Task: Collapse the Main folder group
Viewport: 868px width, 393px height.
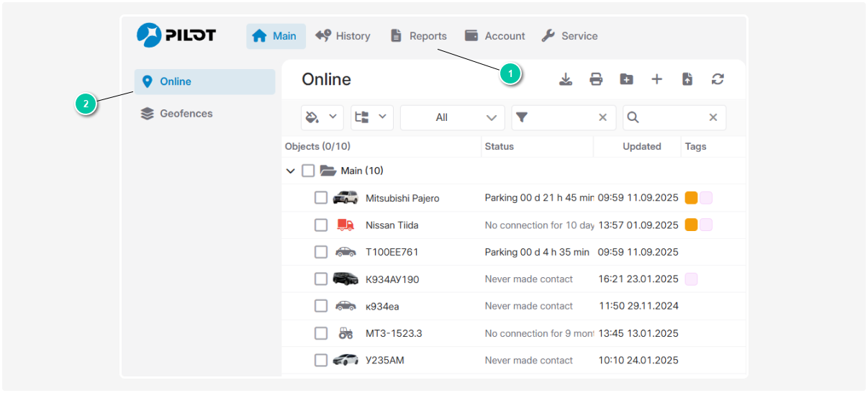Action: tap(291, 171)
